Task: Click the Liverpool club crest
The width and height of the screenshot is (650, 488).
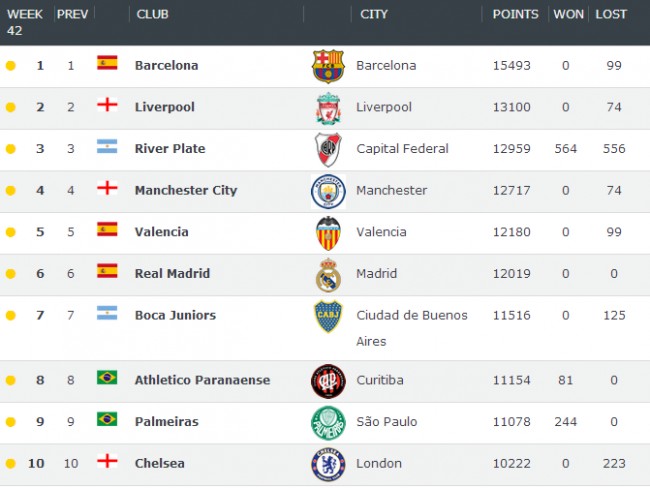Action: [328, 108]
